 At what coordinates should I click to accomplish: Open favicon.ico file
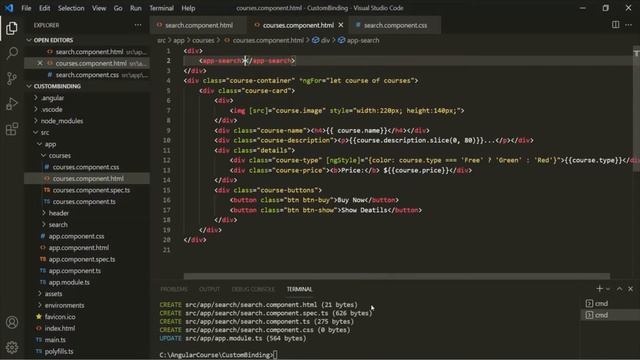point(60,317)
